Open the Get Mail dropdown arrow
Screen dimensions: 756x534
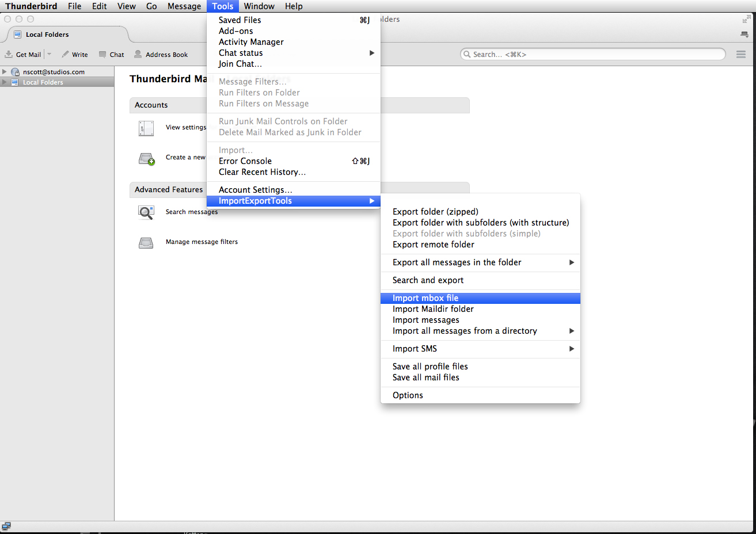pyautogui.click(x=49, y=54)
